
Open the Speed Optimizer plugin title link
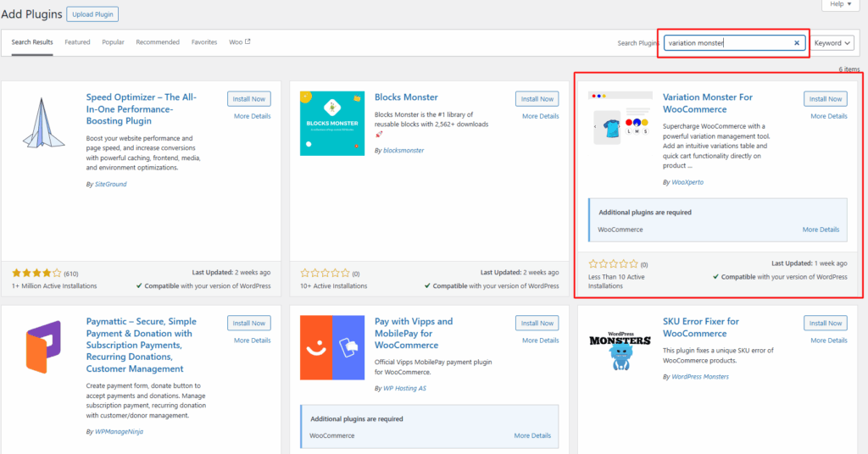tap(142, 109)
